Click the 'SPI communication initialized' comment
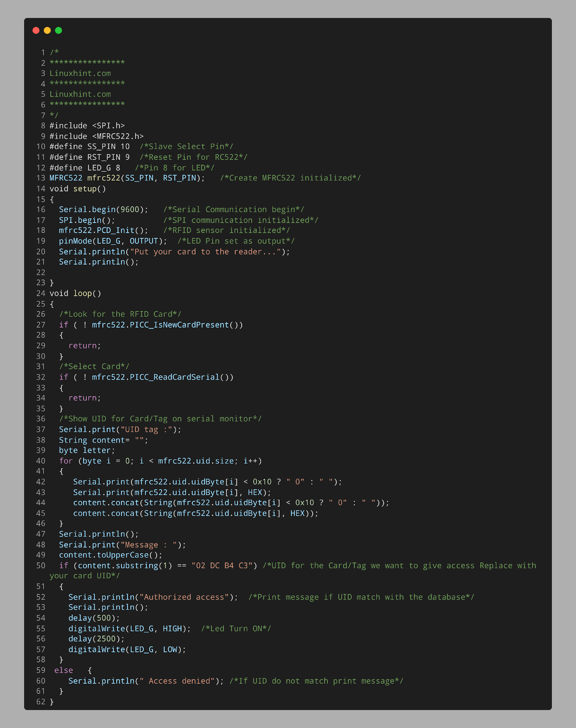The image size is (576, 728). (x=241, y=220)
